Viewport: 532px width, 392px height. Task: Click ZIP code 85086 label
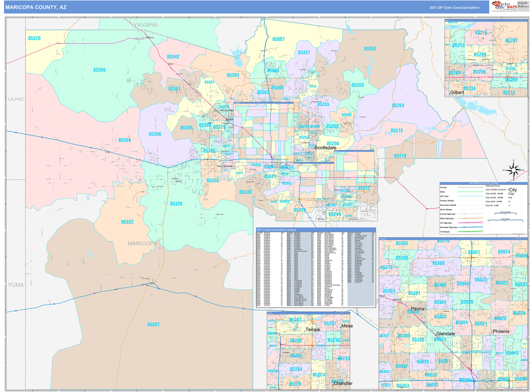273,71
